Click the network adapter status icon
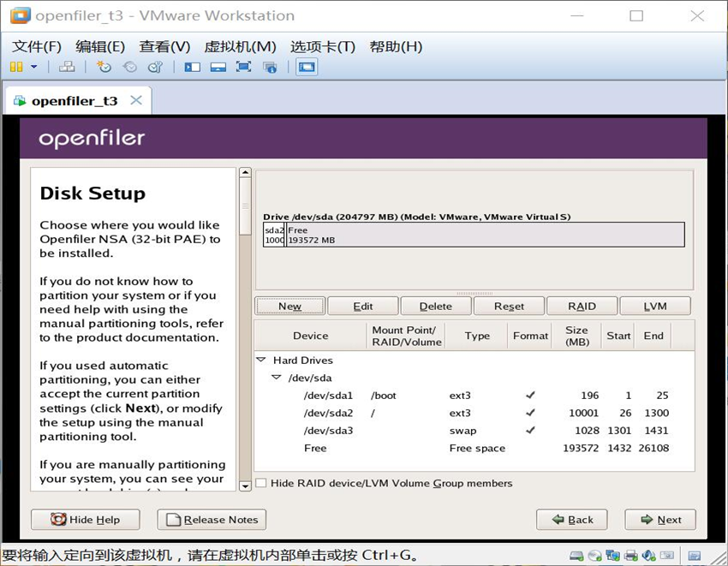 [x=613, y=556]
